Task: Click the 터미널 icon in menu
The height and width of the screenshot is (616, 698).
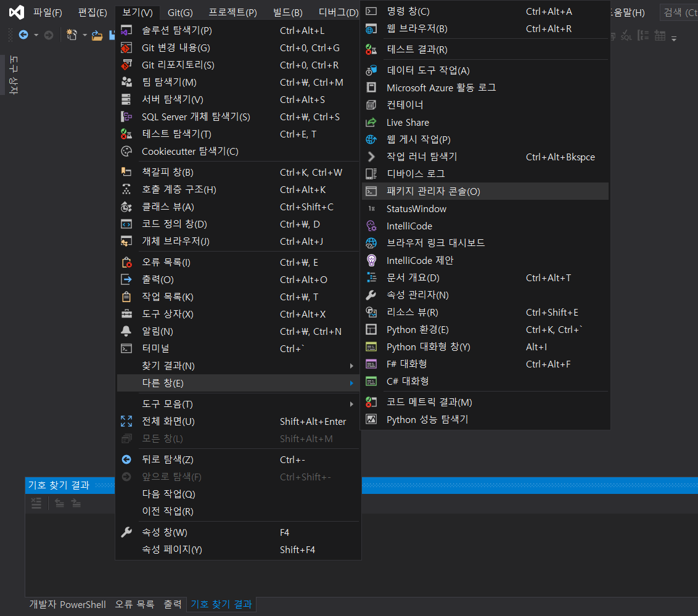Action: click(x=126, y=348)
